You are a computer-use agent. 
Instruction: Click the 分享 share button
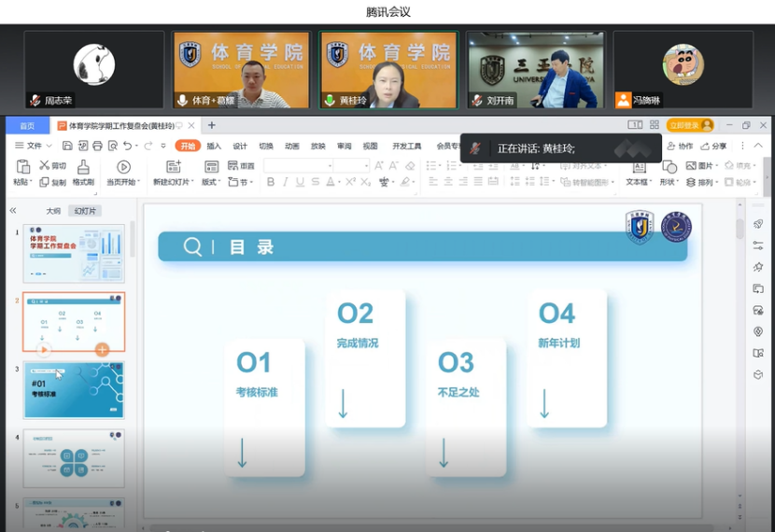tap(714, 146)
